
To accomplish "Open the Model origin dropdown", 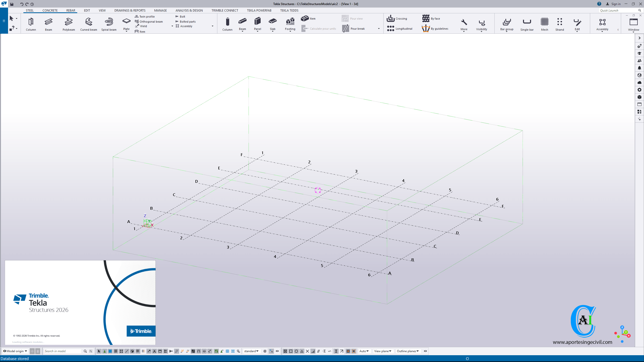I will click(x=15, y=351).
